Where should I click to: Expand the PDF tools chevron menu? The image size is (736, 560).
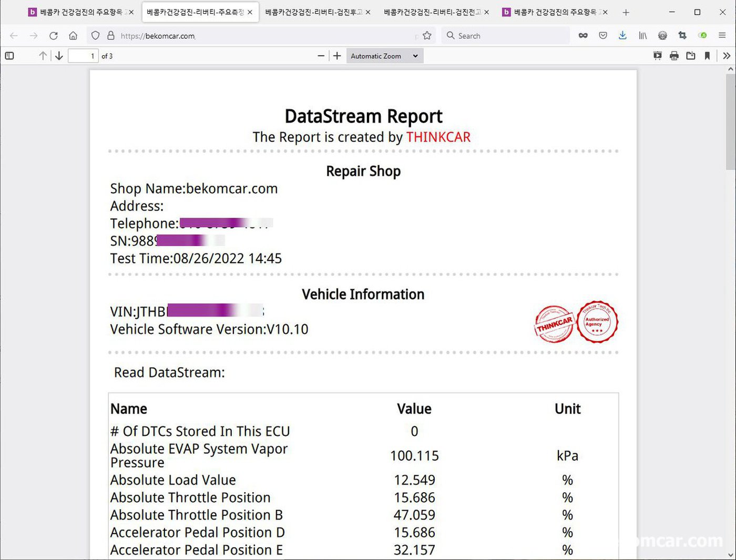point(727,56)
